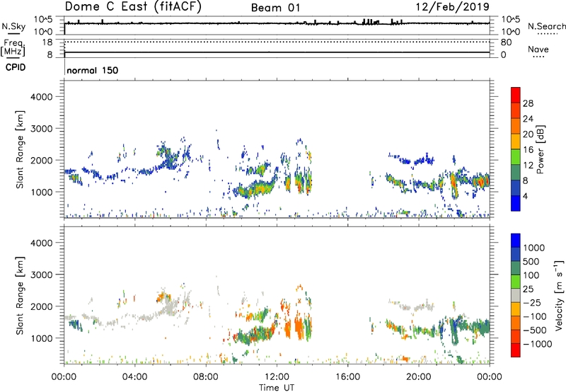Click the velocity color bar

tap(516, 295)
